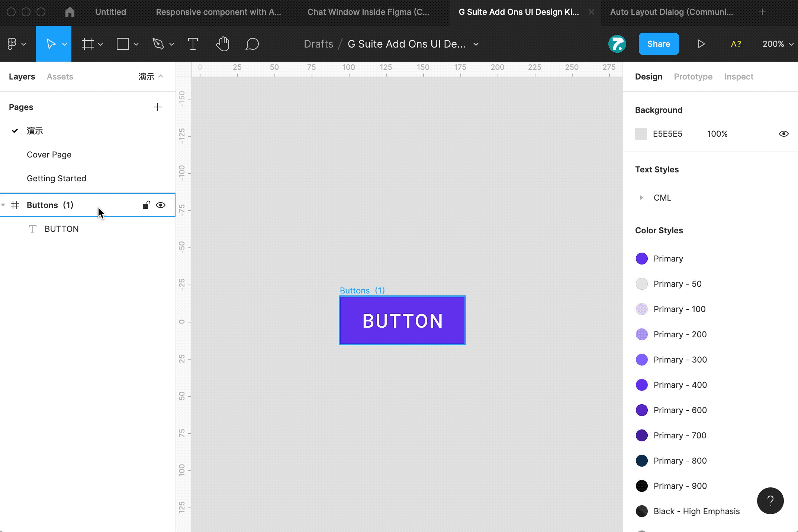798x532 pixels.
Task: Open the Getting Started page
Action: [x=57, y=178]
